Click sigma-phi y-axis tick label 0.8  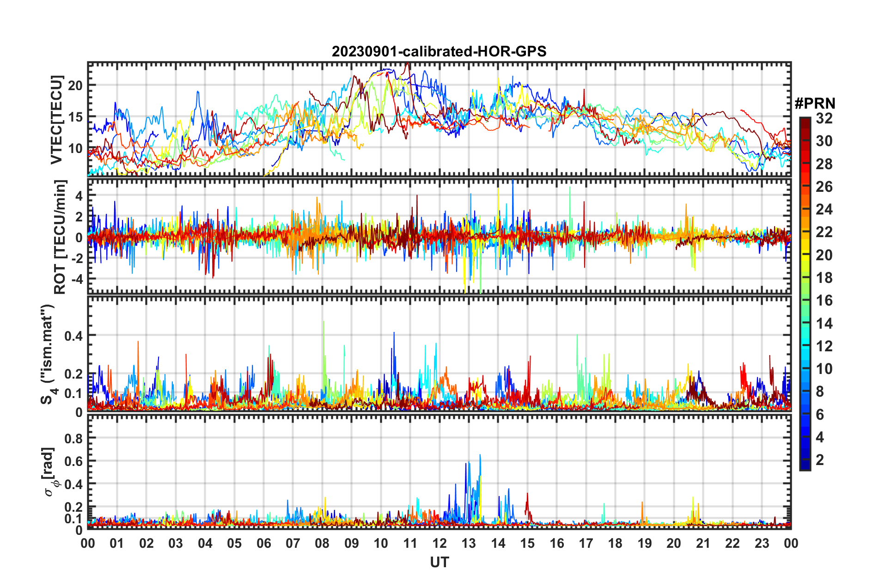74,438
